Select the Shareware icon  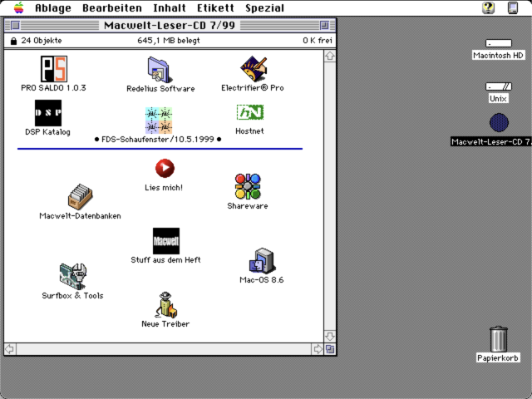pyautogui.click(x=248, y=186)
